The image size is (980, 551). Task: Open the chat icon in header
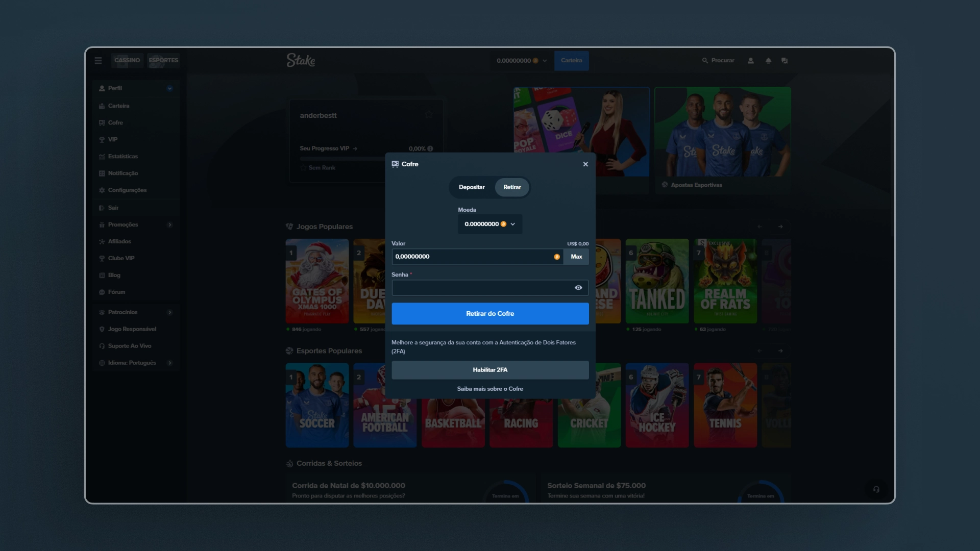tap(785, 60)
